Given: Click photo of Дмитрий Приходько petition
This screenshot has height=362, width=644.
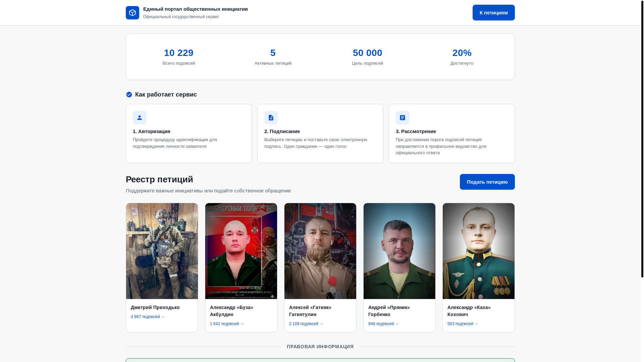Looking at the screenshot, I should point(162,251).
